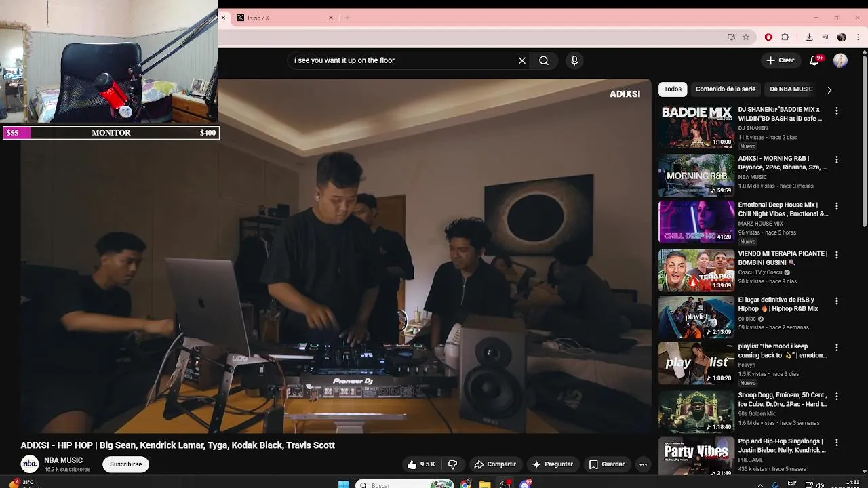Image resolution: width=868 pixels, height=488 pixels.
Task: Open options menu for ADIXSI Morning R&B
Action: [837, 159]
